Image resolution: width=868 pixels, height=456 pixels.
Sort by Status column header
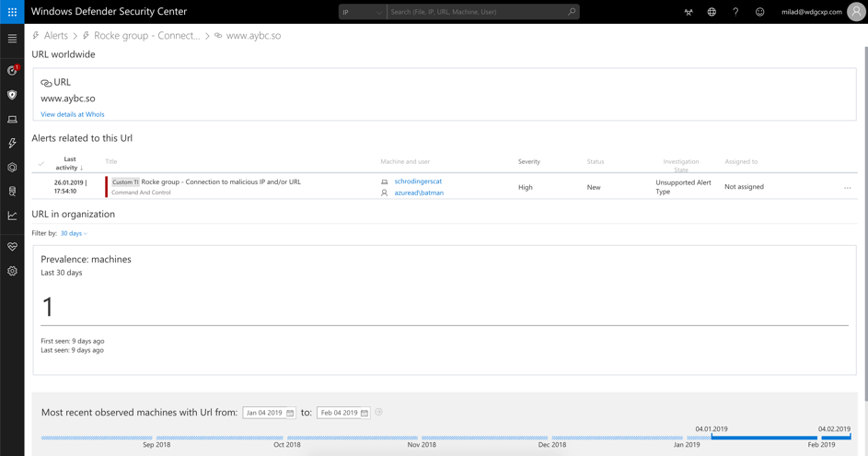[x=596, y=162]
